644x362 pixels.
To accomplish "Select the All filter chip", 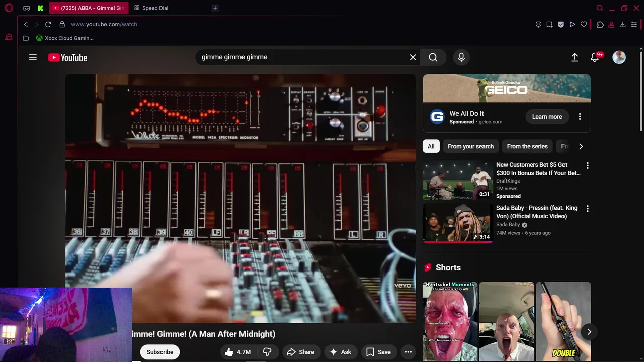I will pyautogui.click(x=431, y=146).
